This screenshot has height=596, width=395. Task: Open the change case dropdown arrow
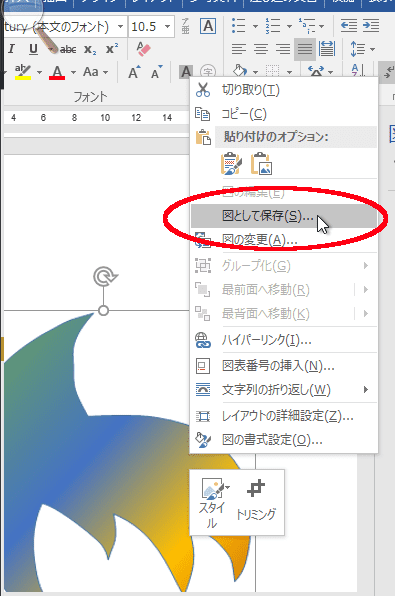[106, 72]
